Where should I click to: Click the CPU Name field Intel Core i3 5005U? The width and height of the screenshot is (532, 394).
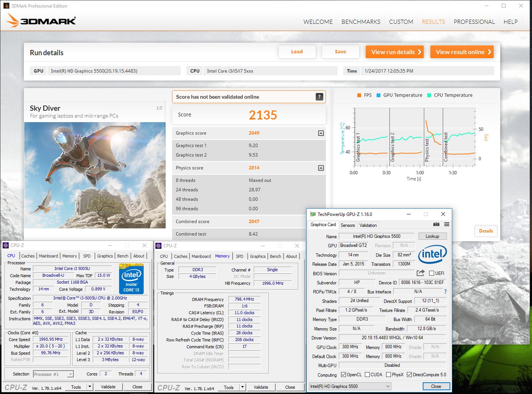pos(72,268)
